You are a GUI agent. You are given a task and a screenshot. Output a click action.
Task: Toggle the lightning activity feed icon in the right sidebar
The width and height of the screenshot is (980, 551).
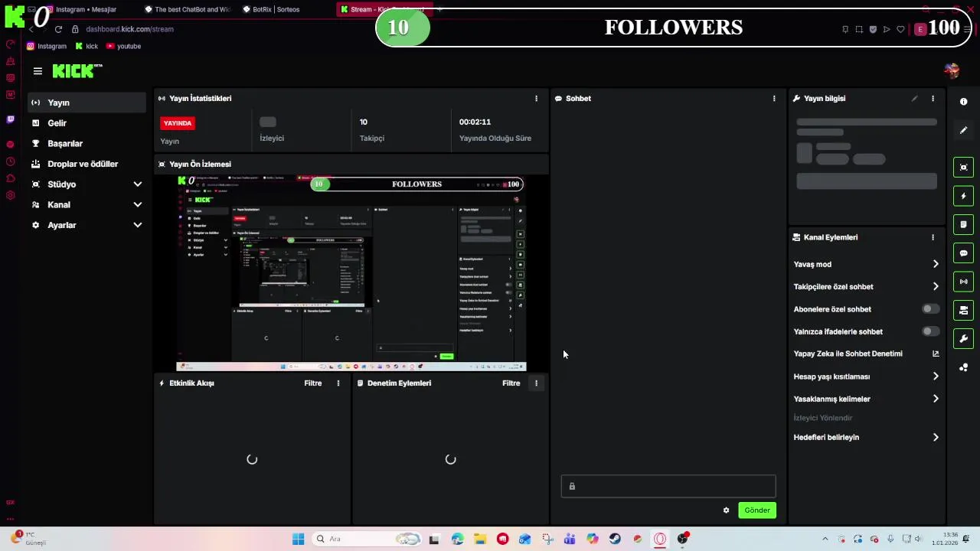963,196
